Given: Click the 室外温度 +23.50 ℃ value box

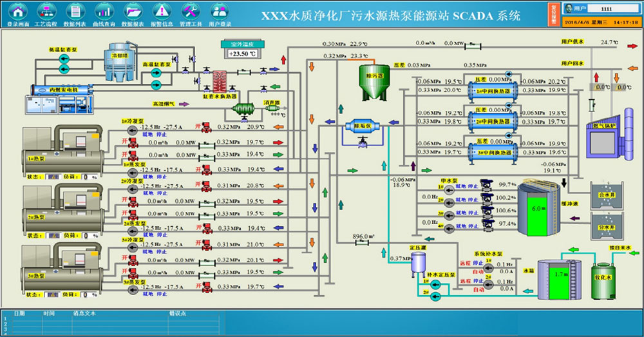Looking at the screenshot, I should (243, 54).
